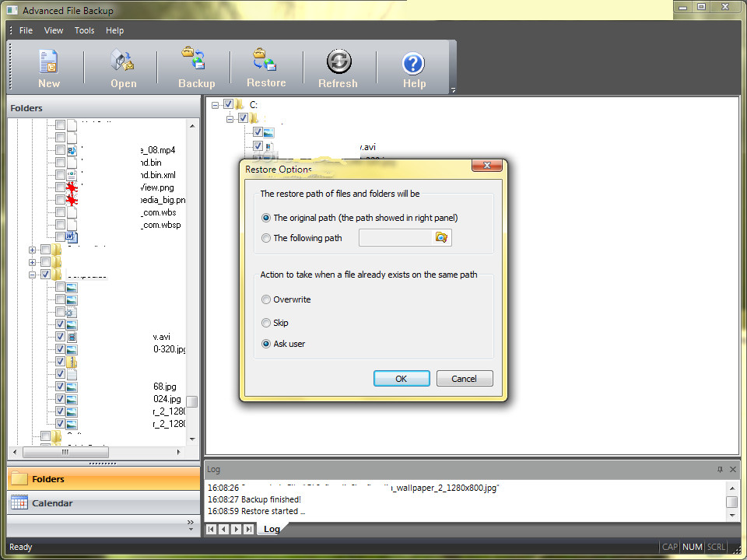Untick the checkbox for 0-320.jpg
The height and width of the screenshot is (560, 747).
point(60,349)
